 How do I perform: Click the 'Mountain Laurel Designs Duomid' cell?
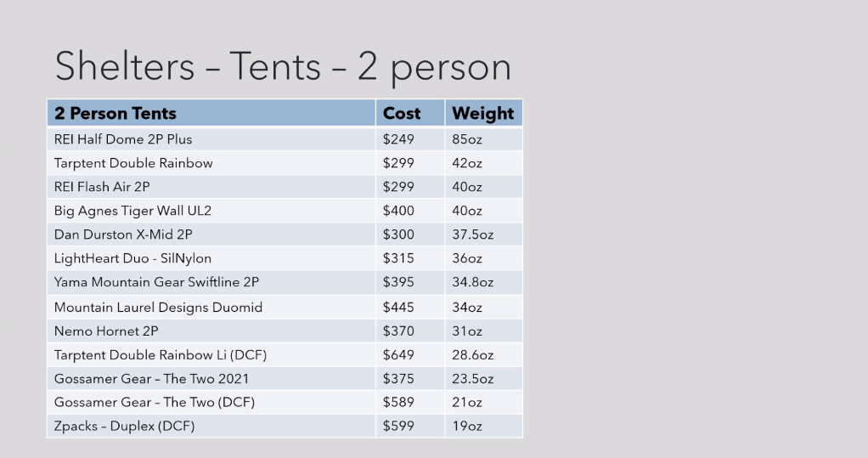158,307
